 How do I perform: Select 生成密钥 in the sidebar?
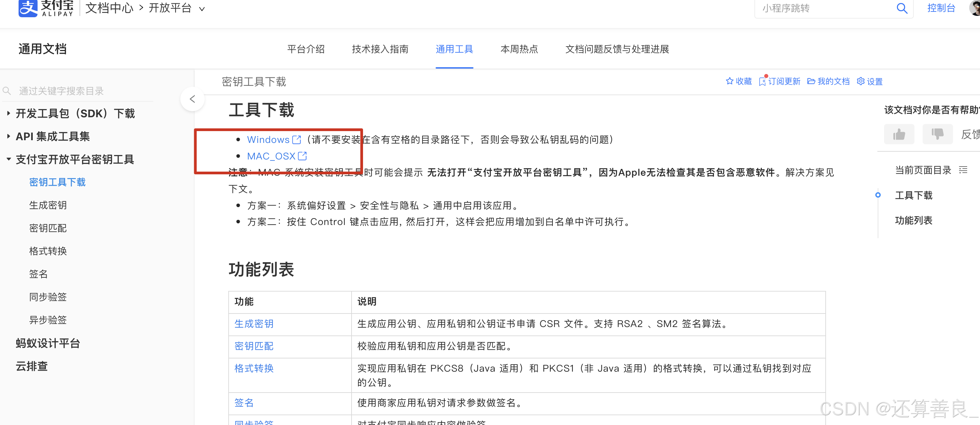pos(48,205)
